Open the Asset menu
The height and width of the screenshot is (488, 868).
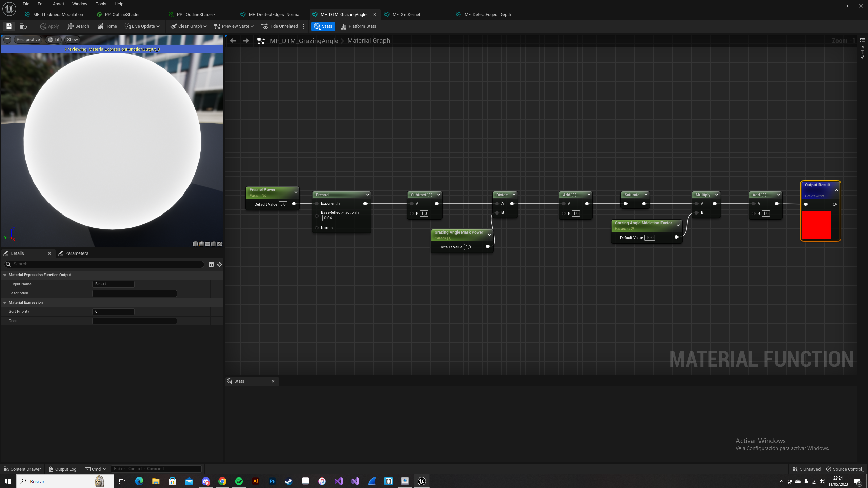coord(58,4)
